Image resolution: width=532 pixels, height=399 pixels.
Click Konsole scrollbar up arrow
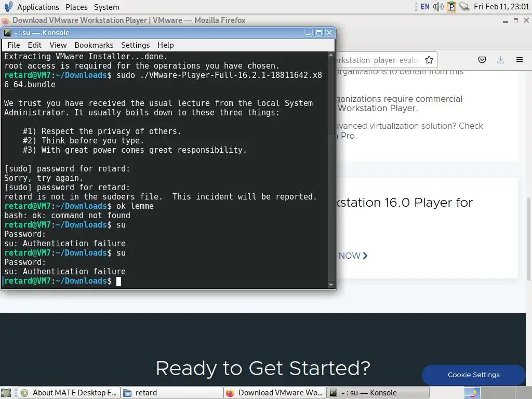(331, 55)
